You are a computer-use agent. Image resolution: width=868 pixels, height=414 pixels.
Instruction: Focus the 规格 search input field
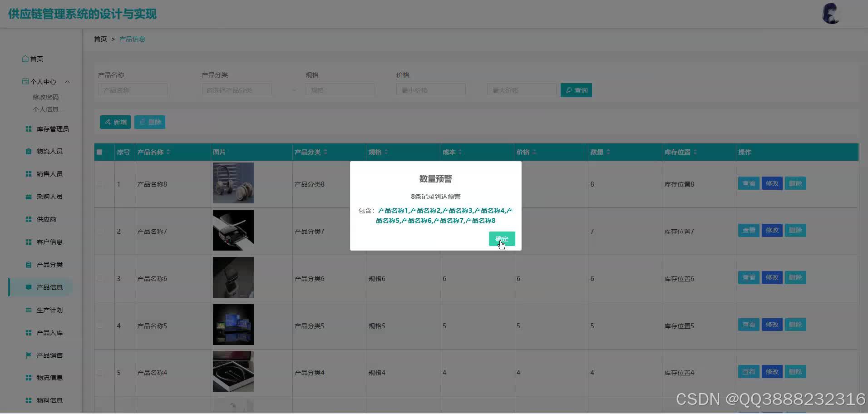tap(340, 90)
